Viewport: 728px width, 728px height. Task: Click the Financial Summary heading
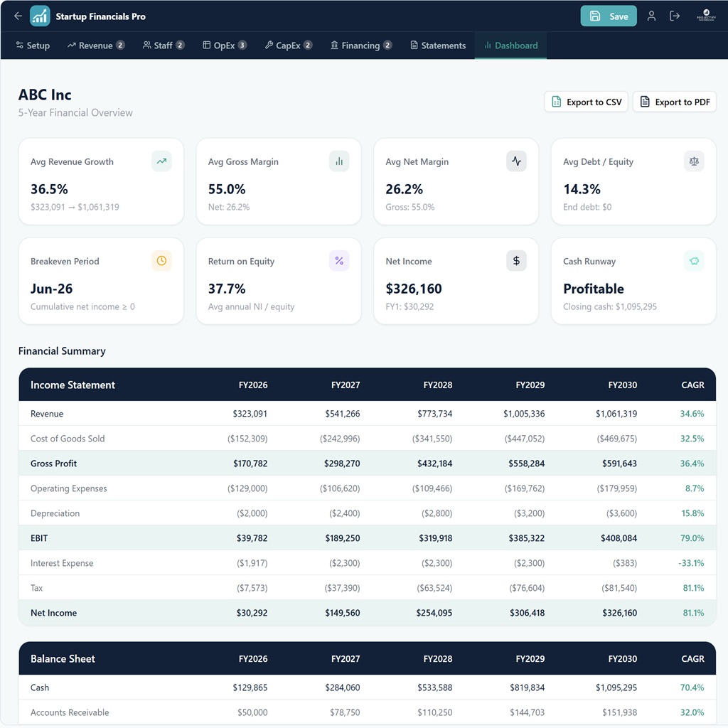[x=62, y=351]
